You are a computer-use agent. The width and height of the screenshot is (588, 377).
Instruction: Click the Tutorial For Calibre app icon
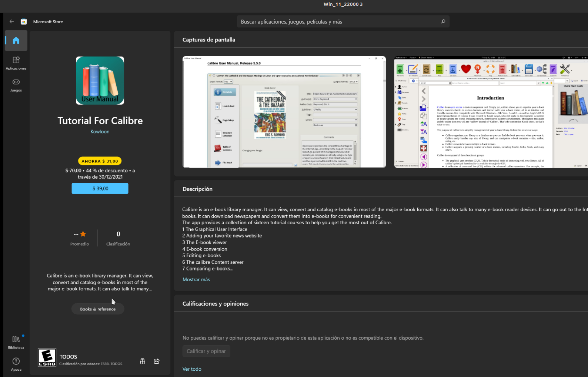[x=100, y=81]
